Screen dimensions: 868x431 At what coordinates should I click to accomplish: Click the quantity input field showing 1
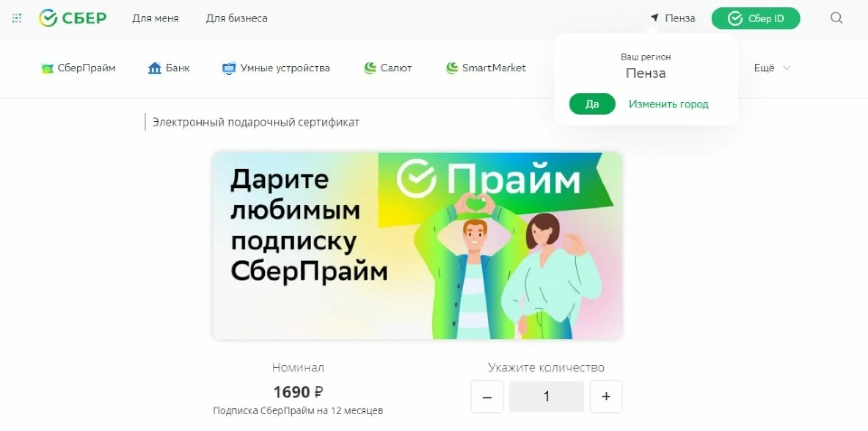point(546,396)
